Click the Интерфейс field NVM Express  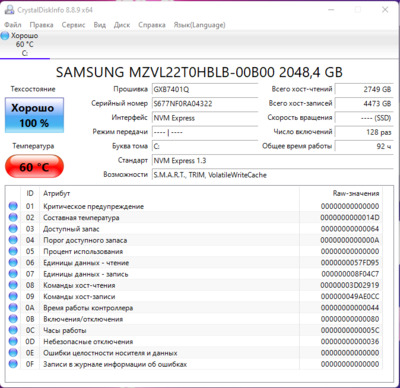pos(205,118)
